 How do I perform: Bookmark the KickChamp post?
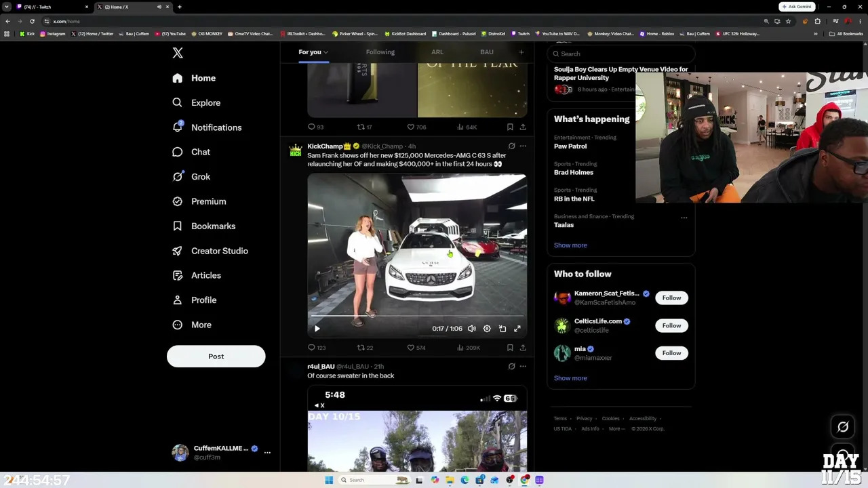coord(510,348)
